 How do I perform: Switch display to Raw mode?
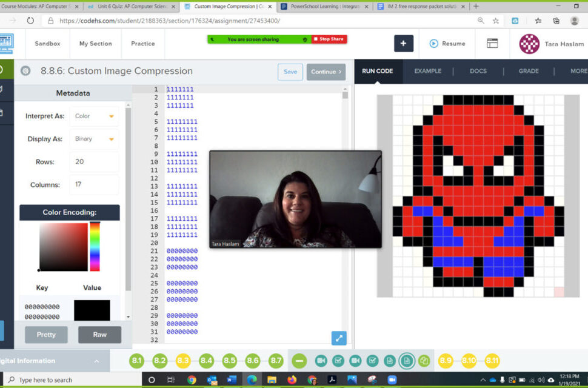click(x=99, y=335)
